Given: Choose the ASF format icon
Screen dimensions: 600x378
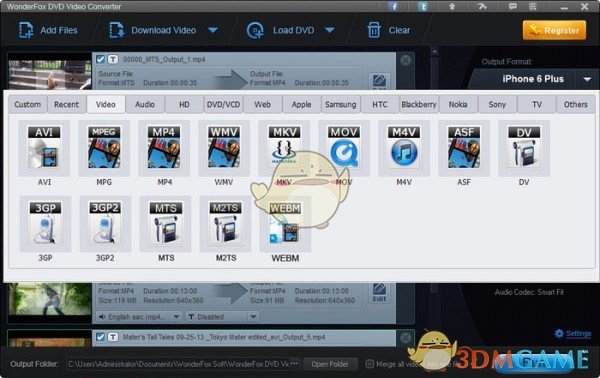Looking at the screenshot, I should pos(464,148).
